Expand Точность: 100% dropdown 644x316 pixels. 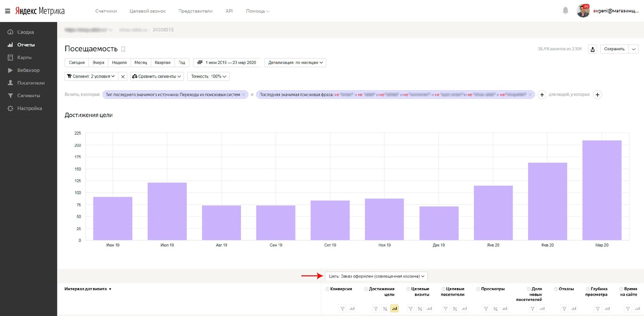(x=209, y=76)
